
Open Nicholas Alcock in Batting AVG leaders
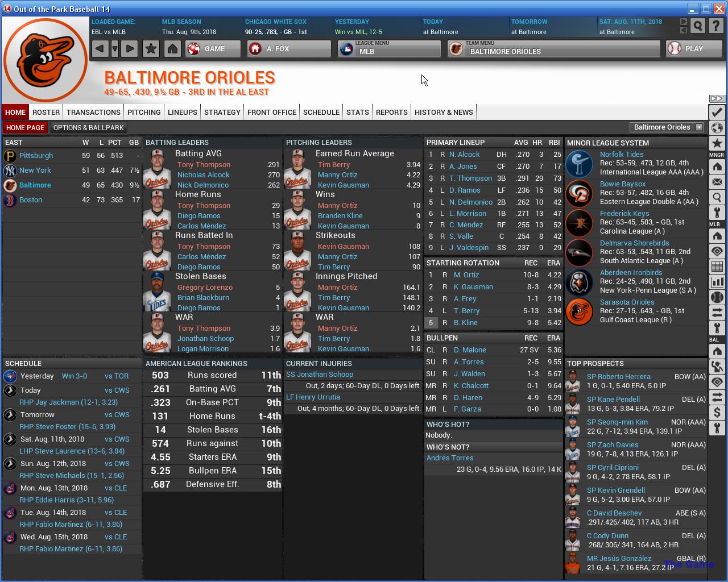point(204,174)
